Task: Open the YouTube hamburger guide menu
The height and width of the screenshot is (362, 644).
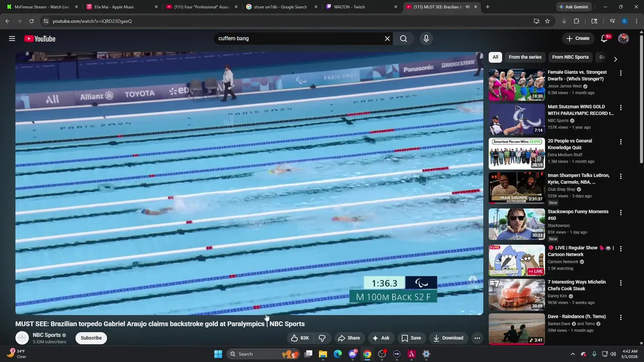Action: point(12,39)
